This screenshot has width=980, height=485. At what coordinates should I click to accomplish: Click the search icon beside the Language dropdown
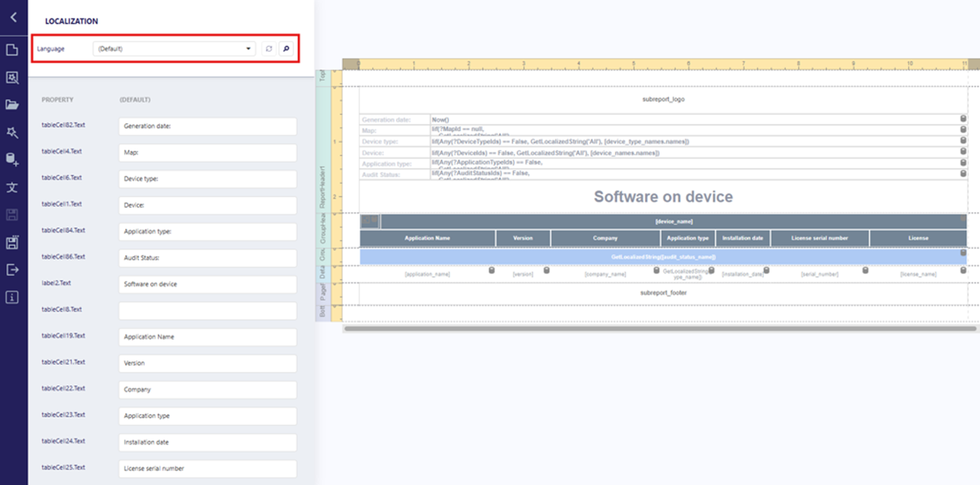coord(286,49)
